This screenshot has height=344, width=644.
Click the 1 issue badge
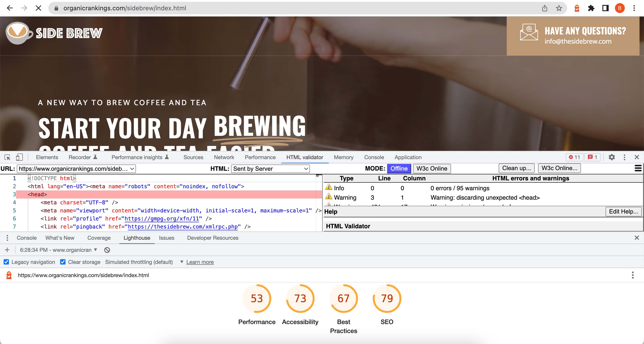tap(592, 157)
